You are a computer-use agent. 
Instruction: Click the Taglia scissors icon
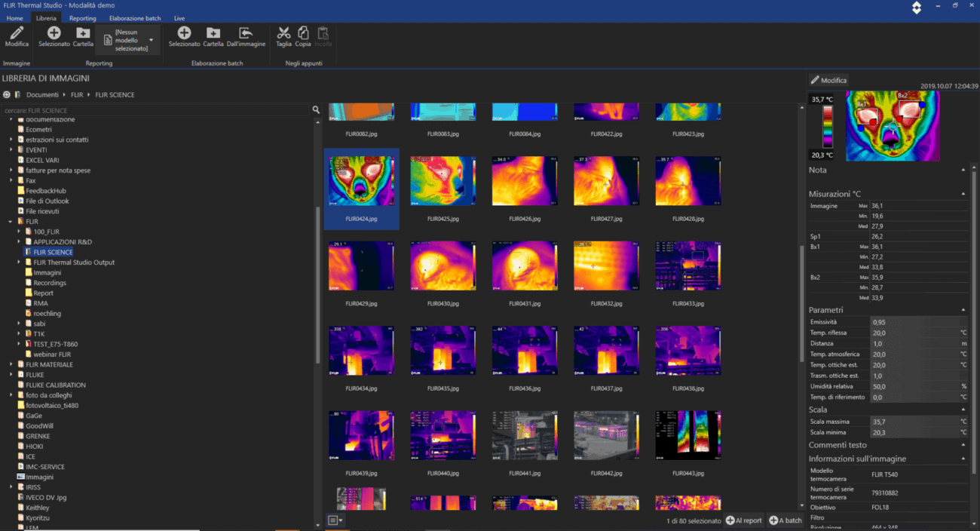283,33
